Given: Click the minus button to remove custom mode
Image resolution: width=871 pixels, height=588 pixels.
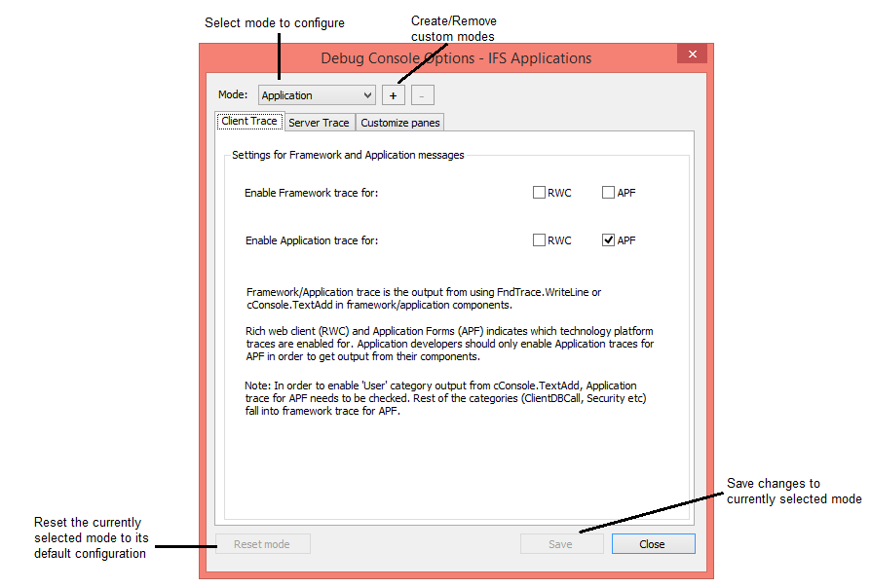Looking at the screenshot, I should click(422, 95).
